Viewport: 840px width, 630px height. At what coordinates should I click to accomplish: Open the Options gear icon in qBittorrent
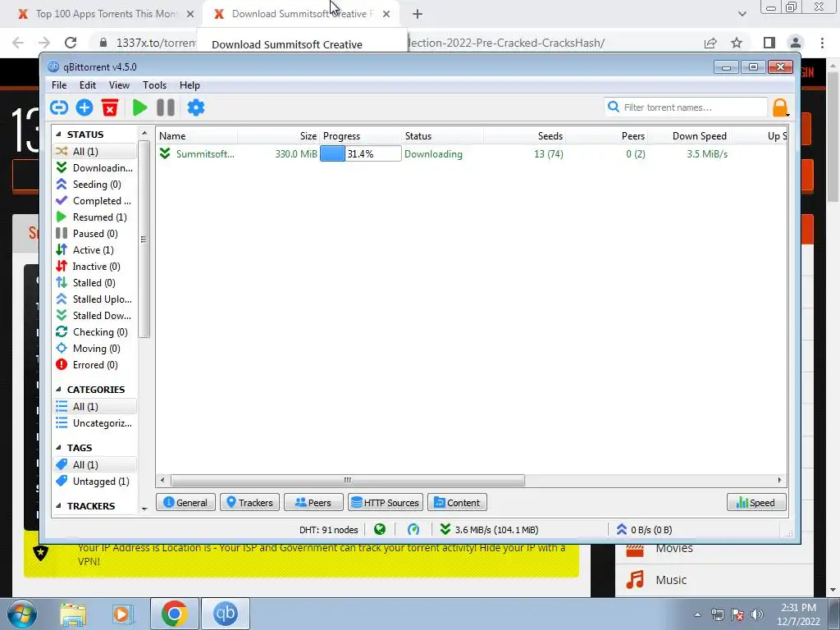point(195,107)
